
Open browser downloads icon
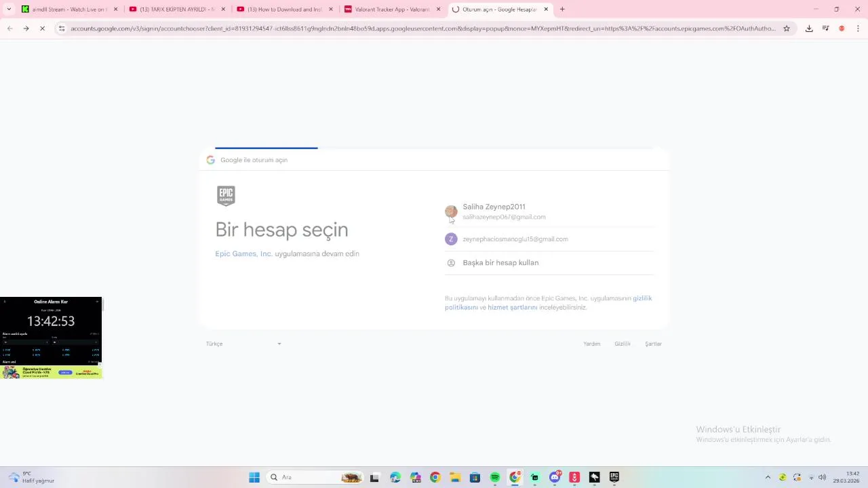(809, 28)
